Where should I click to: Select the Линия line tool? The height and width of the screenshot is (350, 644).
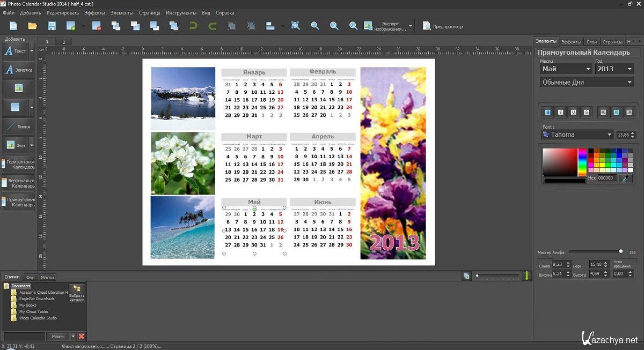[18, 126]
